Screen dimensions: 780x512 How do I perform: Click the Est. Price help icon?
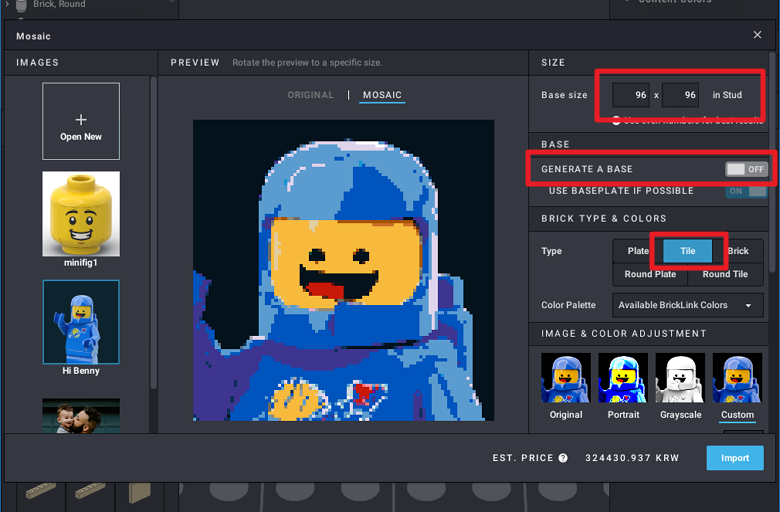pos(563,458)
